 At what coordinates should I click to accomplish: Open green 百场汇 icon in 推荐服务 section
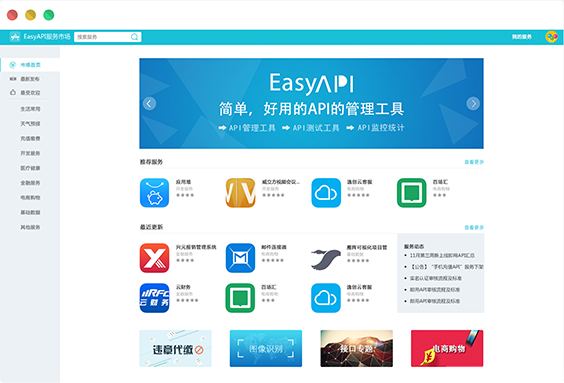411,193
